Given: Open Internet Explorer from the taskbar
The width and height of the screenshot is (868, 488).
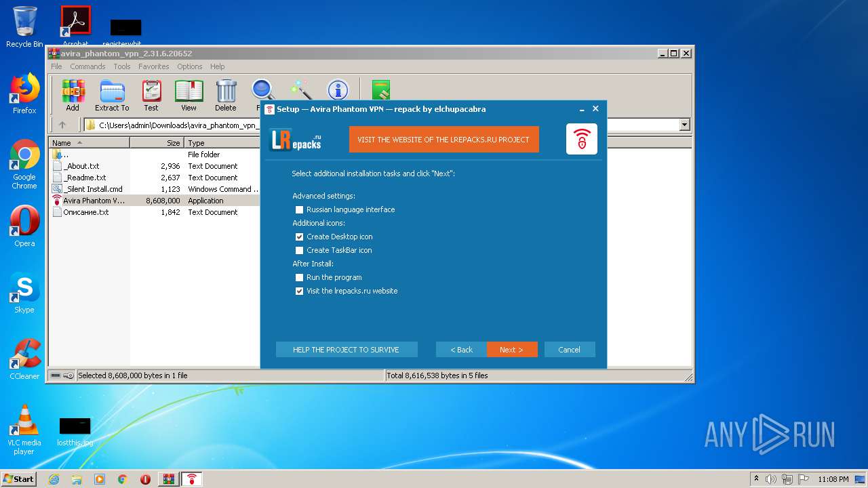Looking at the screenshot, I should (x=54, y=479).
